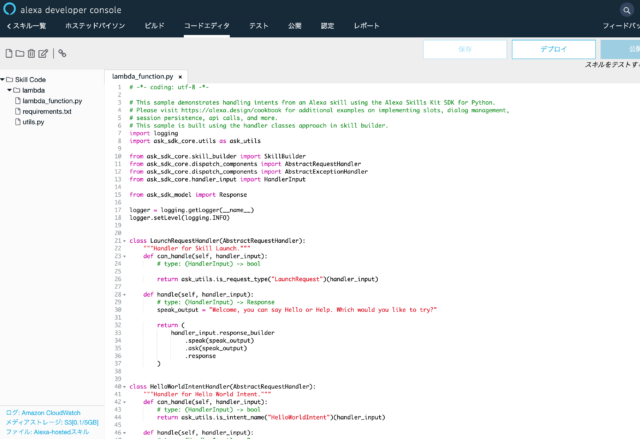Open lambda_function.py in file tree
The image size is (640, 439).
coord(52,101)
